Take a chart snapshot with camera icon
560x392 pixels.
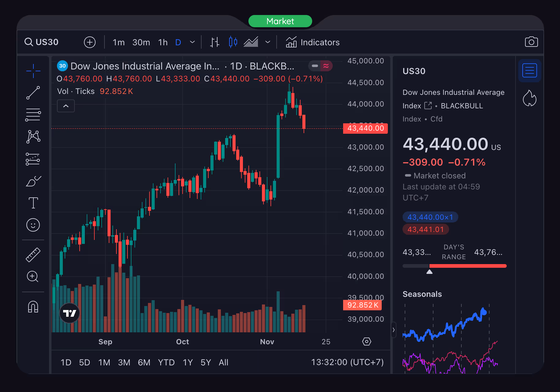point(531,42)
